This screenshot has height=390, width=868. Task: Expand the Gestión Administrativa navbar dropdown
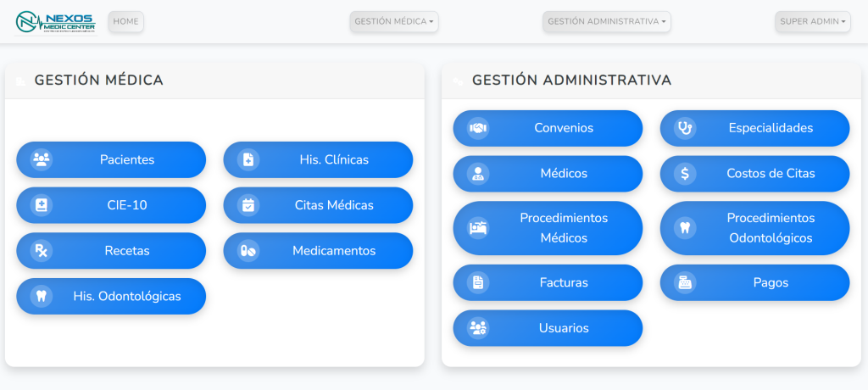pos(607,21)
